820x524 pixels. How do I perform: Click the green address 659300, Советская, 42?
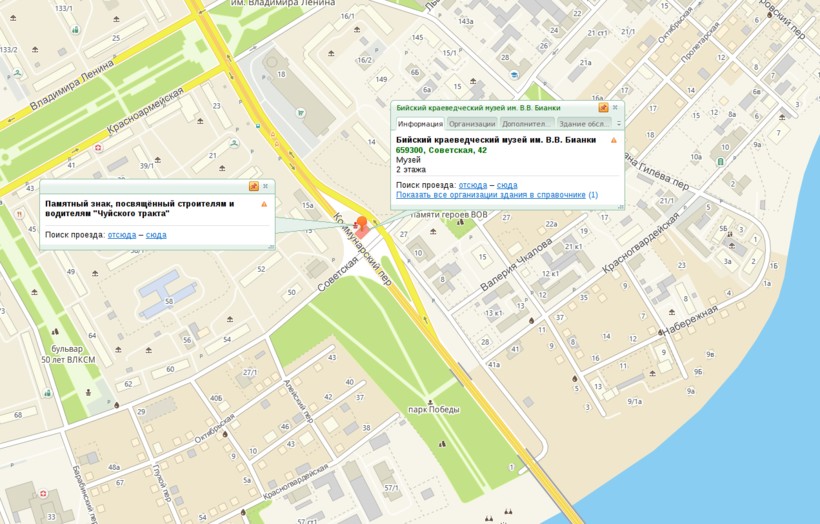point(441,151)
